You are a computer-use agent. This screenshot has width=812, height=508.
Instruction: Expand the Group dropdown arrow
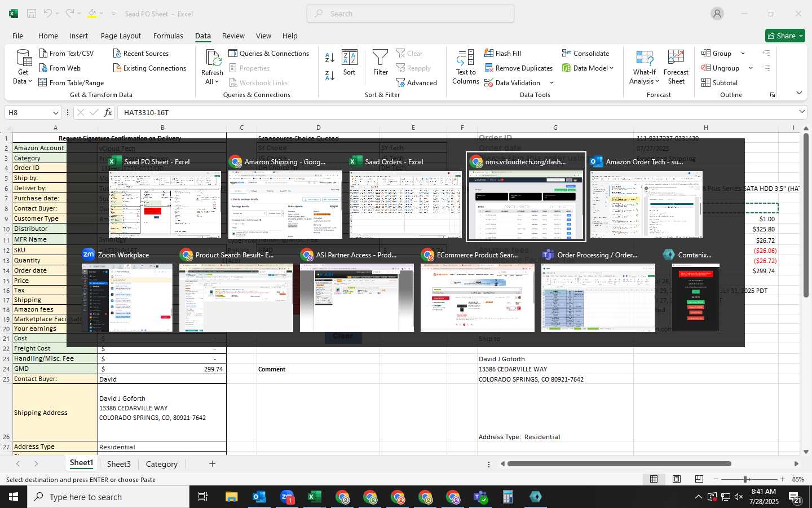[743, 54]
